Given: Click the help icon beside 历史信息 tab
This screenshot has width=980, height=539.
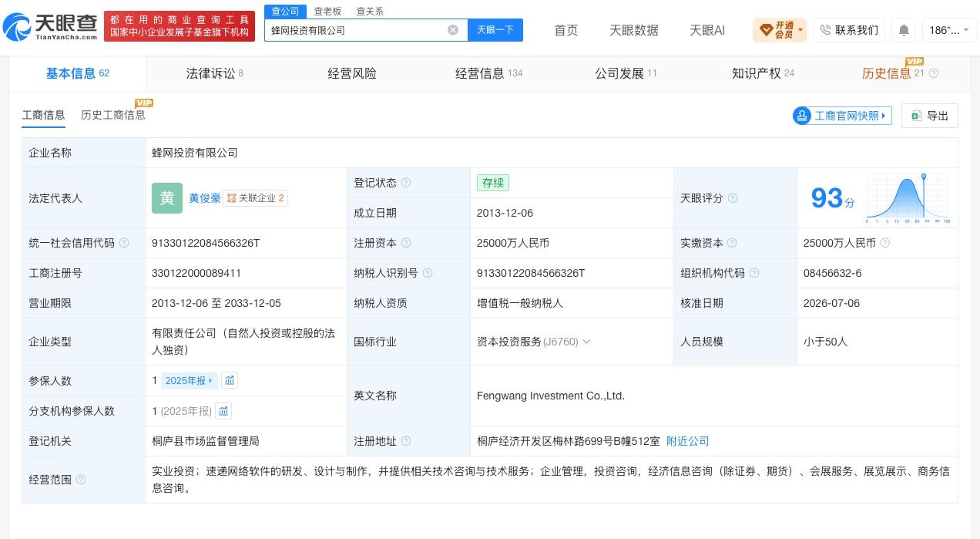Looking at the screenshot, I should coord(934,73).
